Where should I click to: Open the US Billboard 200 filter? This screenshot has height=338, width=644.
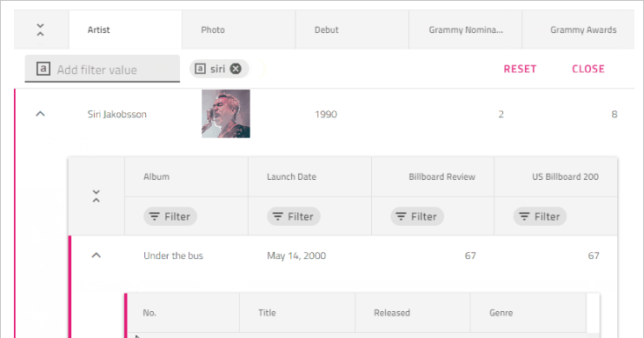tap(540, 216)
